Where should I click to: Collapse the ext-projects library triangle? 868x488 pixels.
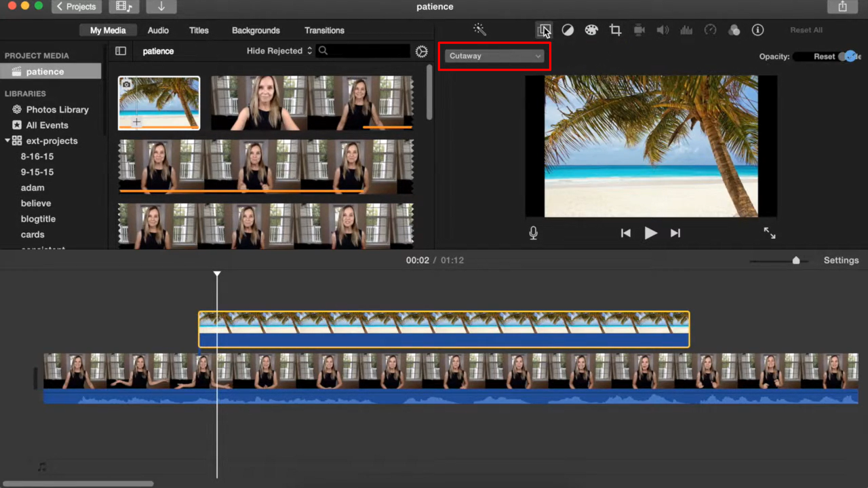(x=7, y=140)
